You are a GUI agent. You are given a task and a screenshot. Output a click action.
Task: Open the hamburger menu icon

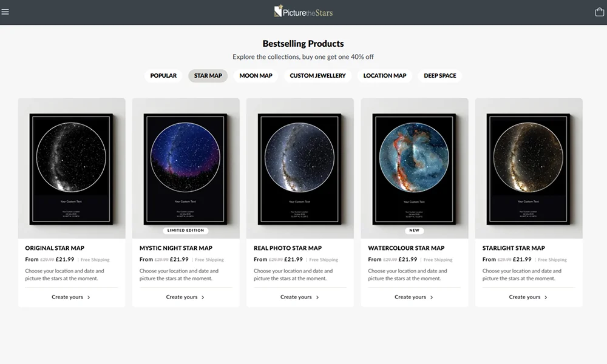5,12
